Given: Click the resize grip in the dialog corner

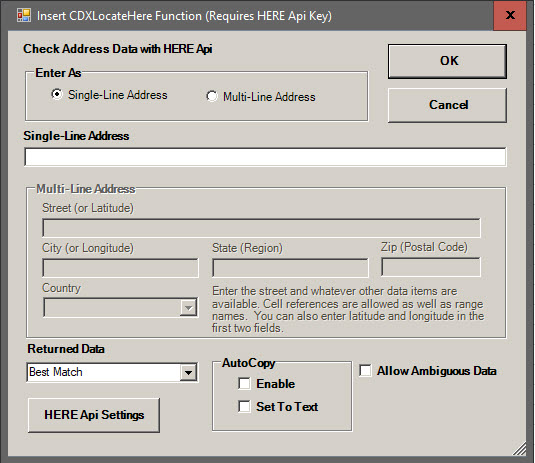Looking at the screenshot, I should coord(519,448).
